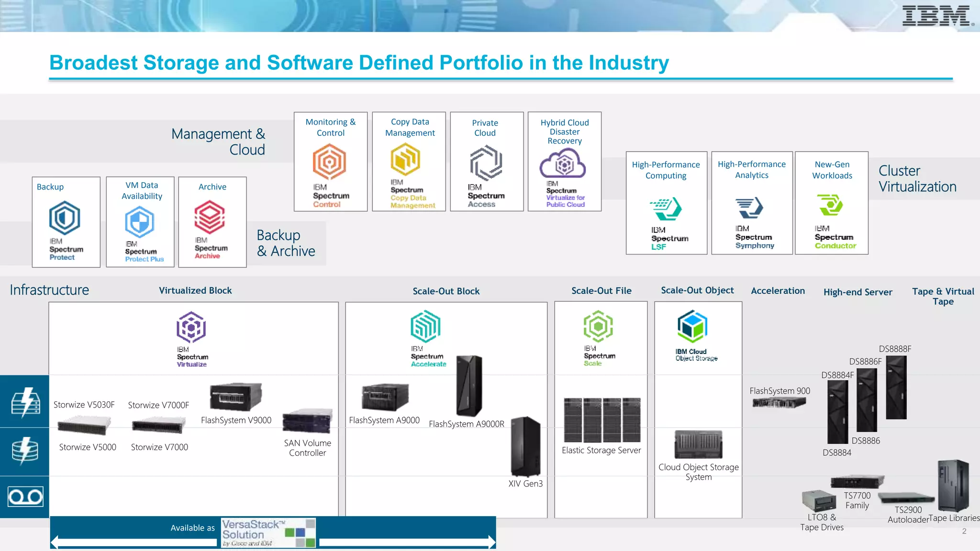Image resolution: width=980 pixels, height=551 pixels.
Task: Click the IBM Spectrum Scale icon
Action: (x=598, y=326)
